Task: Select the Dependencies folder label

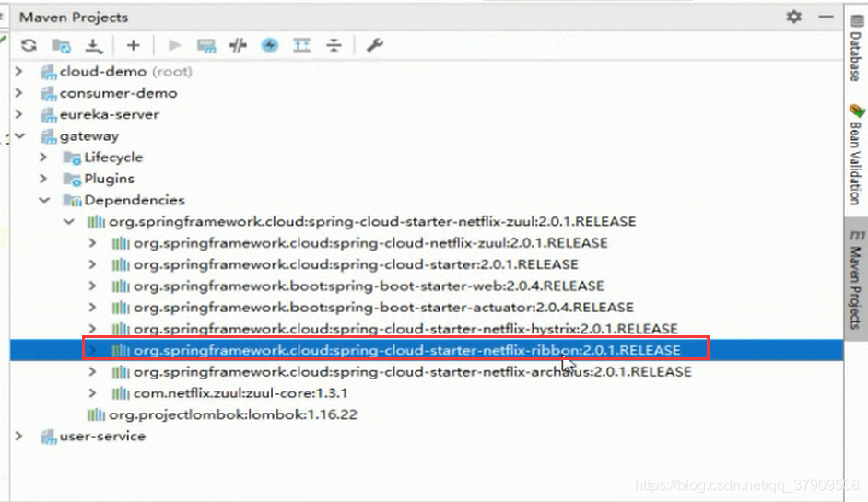Action: click(x=135, y=201)
